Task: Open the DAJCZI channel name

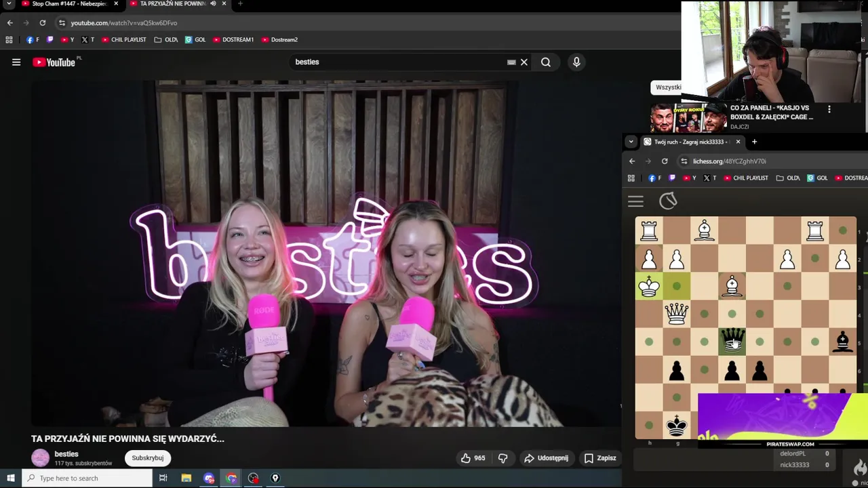Action: tap(740, 127)
